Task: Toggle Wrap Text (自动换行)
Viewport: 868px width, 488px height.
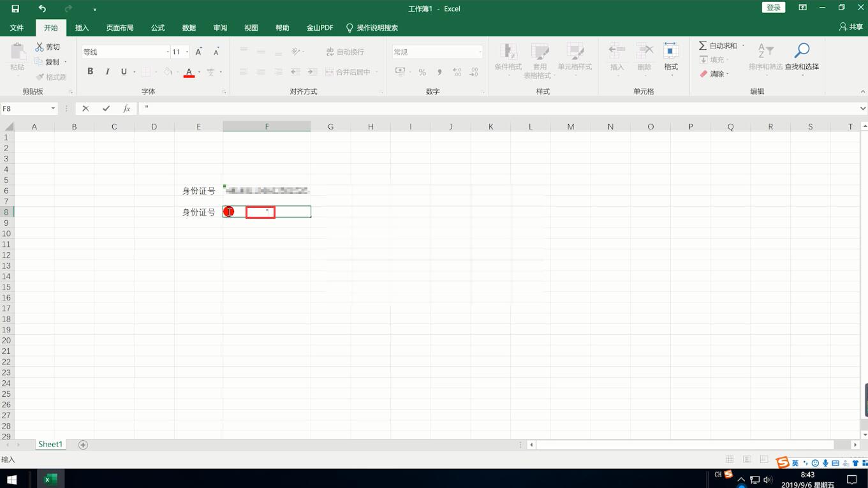Action: point(345,52)
